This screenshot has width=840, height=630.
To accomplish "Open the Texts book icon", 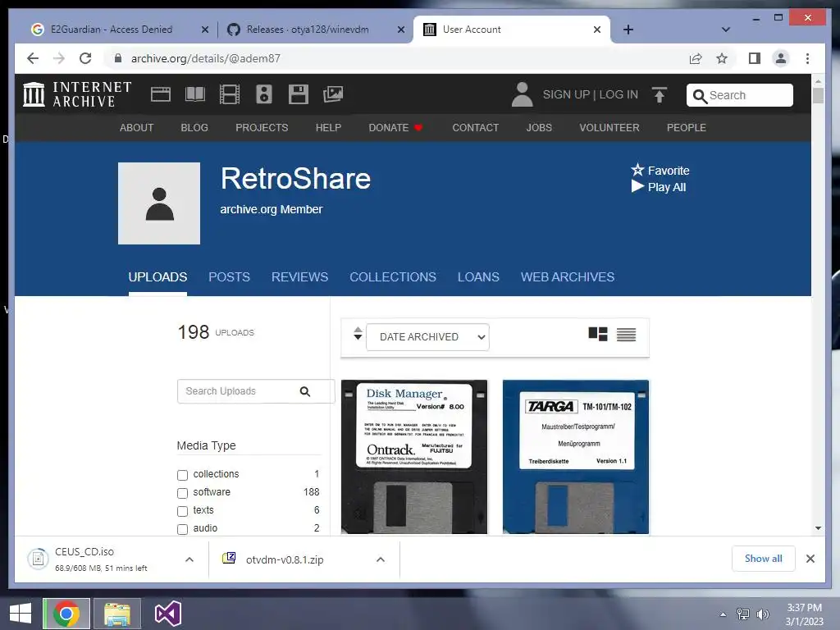I will [x=195, y=94].
